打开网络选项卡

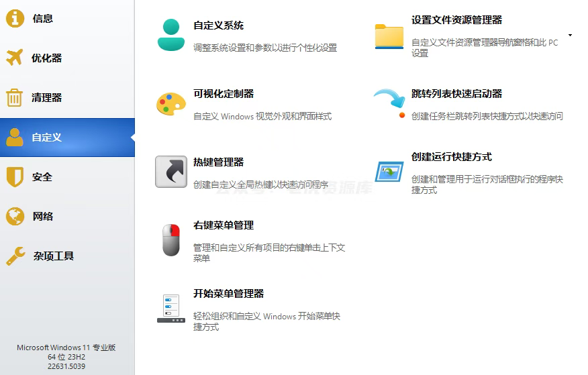(x=42, y=217)
